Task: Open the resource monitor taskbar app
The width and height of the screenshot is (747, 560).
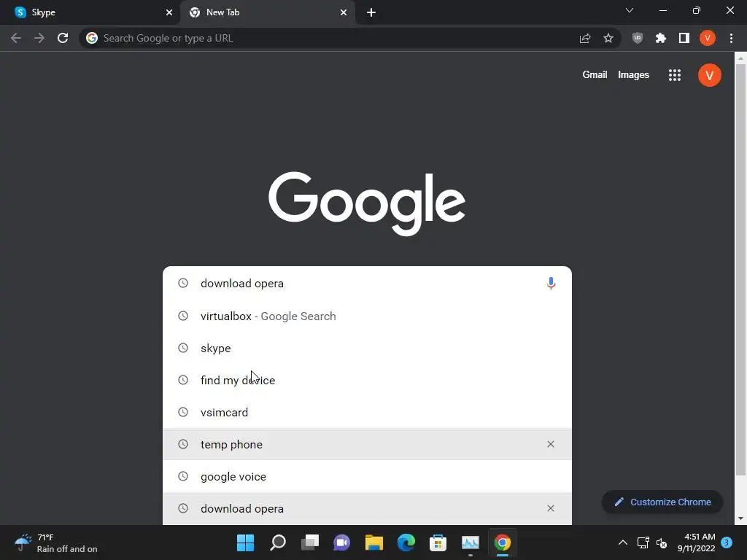Action: coord(471,542)
